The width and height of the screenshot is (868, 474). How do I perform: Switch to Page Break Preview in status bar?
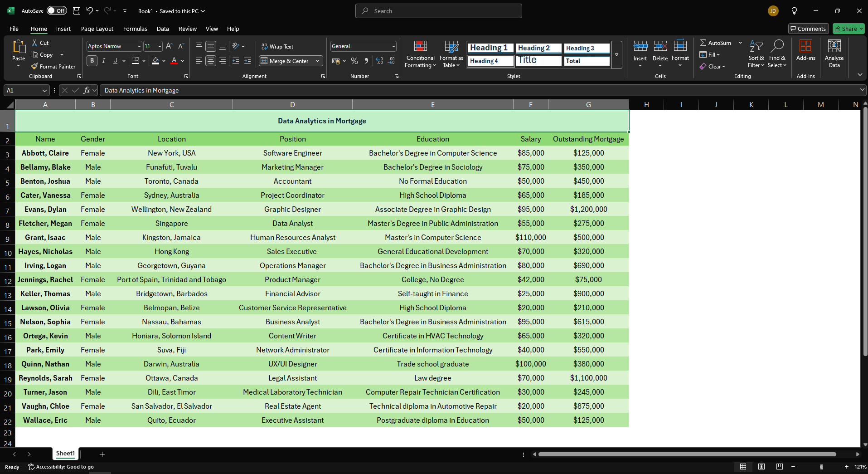tap(780, 467)
